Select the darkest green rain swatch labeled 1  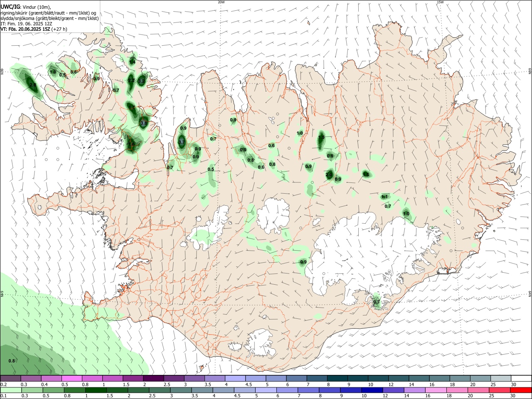pos(95,390)
